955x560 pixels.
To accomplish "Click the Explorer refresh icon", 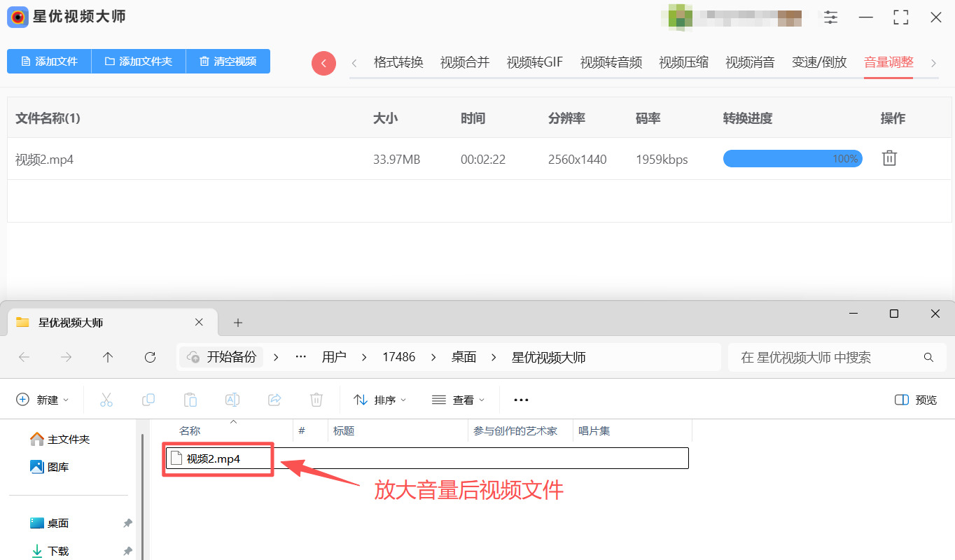I will (x=150, y=358).
